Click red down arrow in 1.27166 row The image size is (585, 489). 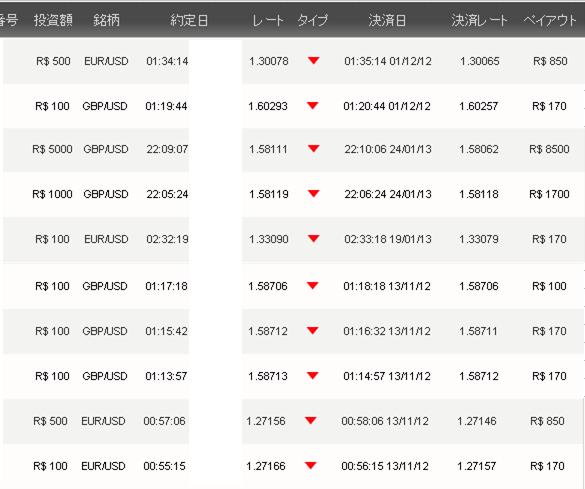pos(310,465)
